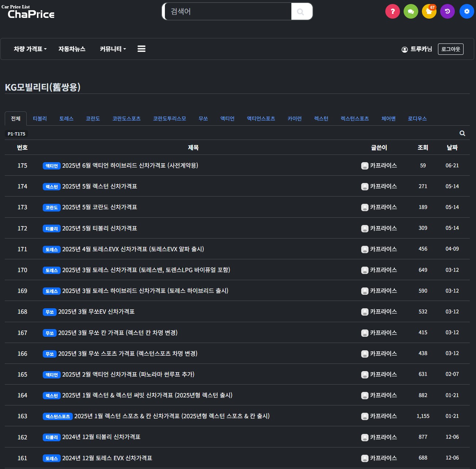
Task: Open post 2025년 6월 액티언 하이브리드 신차가격표
Action: coord(130,165)
